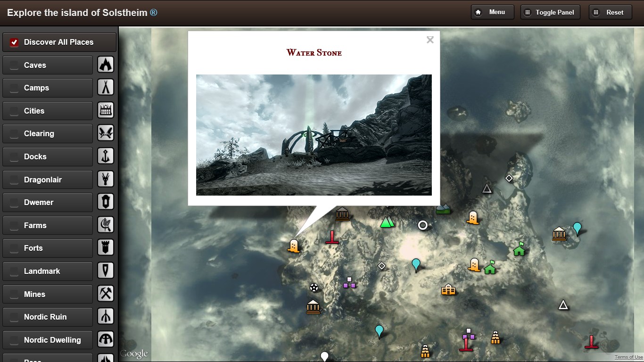
Task: Enable the Docks checkbox
Action: [x=14, y=156]
